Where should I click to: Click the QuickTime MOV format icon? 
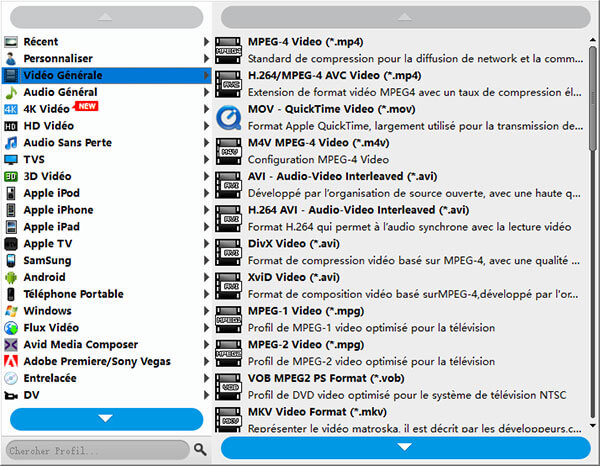coord(228,117)
